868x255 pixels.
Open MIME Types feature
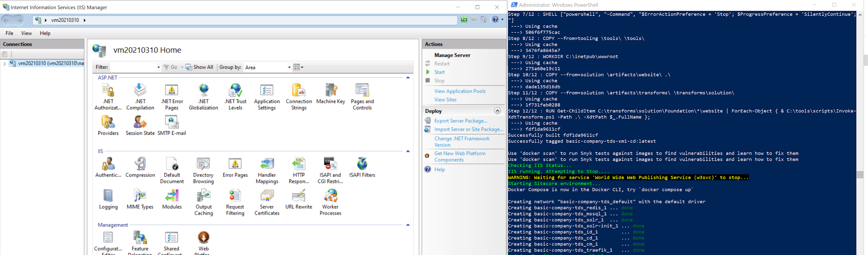pyautogui.click(x=140, y=199)
